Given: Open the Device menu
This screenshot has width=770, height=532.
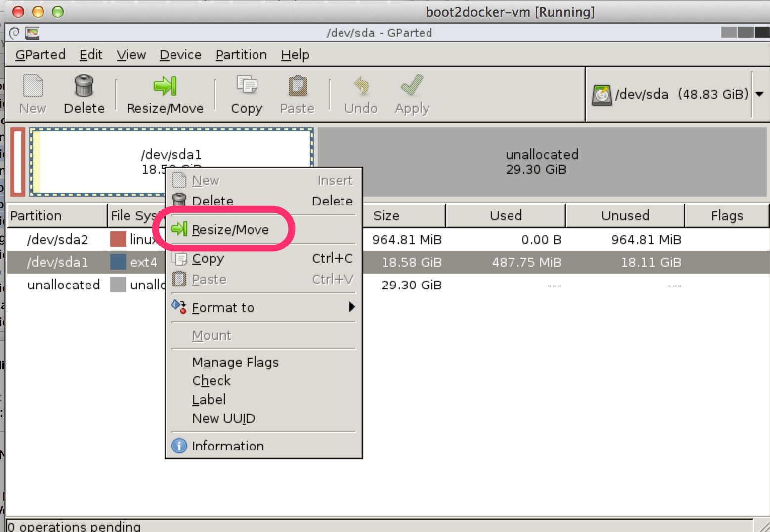Looking at the screenshot, I should tap(180, 55).
